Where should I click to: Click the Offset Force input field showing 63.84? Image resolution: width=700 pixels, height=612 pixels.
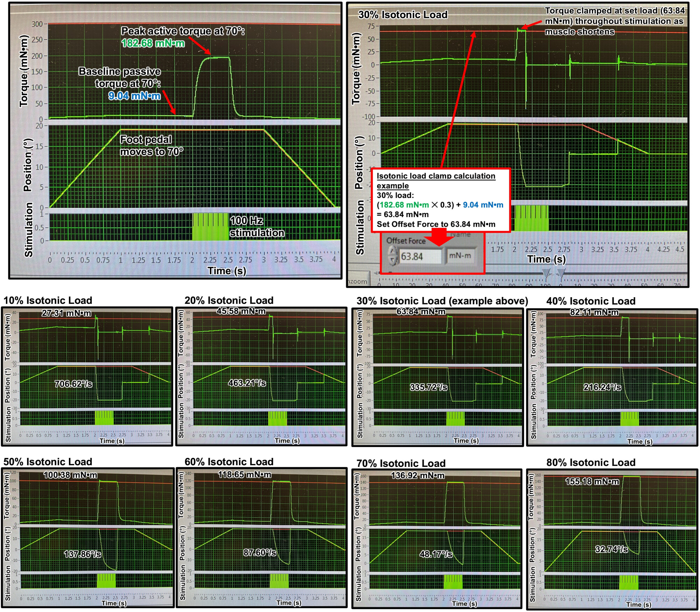[420, 257]
